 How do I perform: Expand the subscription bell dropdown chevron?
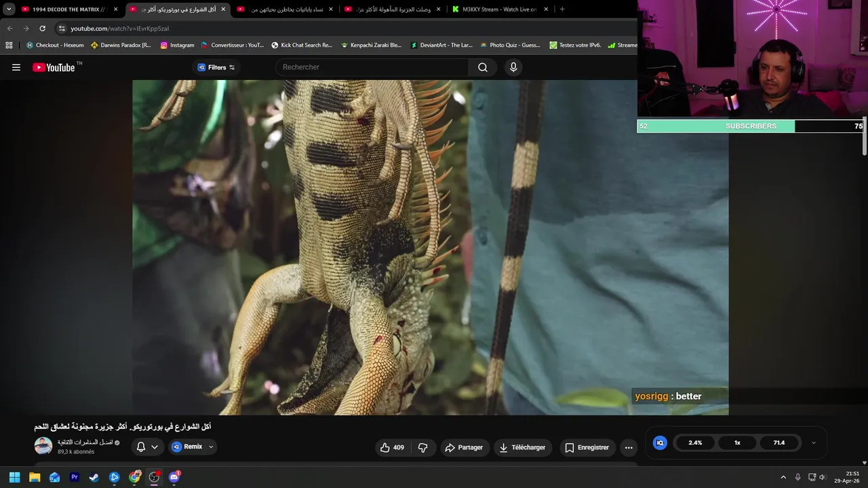tap(155, 447)
